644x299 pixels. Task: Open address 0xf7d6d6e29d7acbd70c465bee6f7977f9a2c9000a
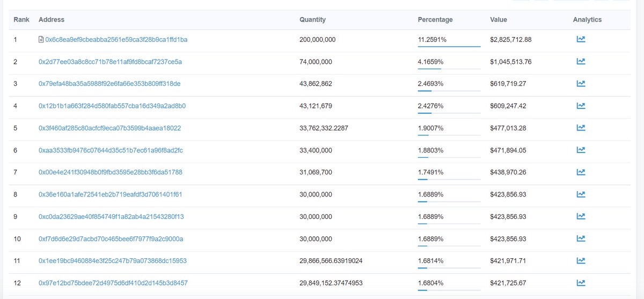click(111, 238)
